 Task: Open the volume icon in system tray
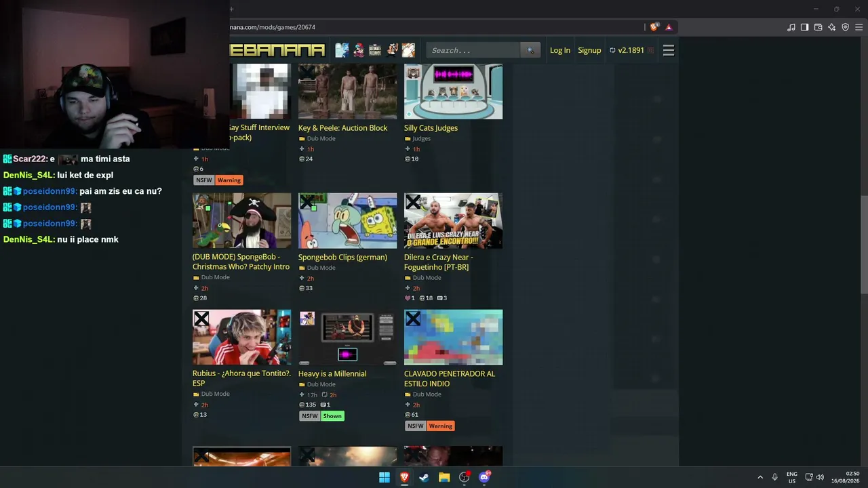click(x=820, y=477)
